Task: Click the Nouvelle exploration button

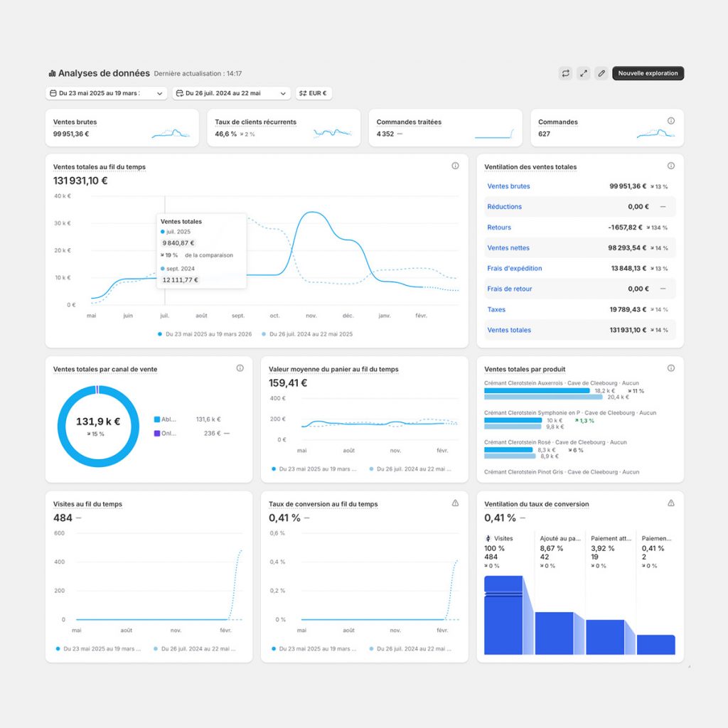Action: (x=648, y=73)
